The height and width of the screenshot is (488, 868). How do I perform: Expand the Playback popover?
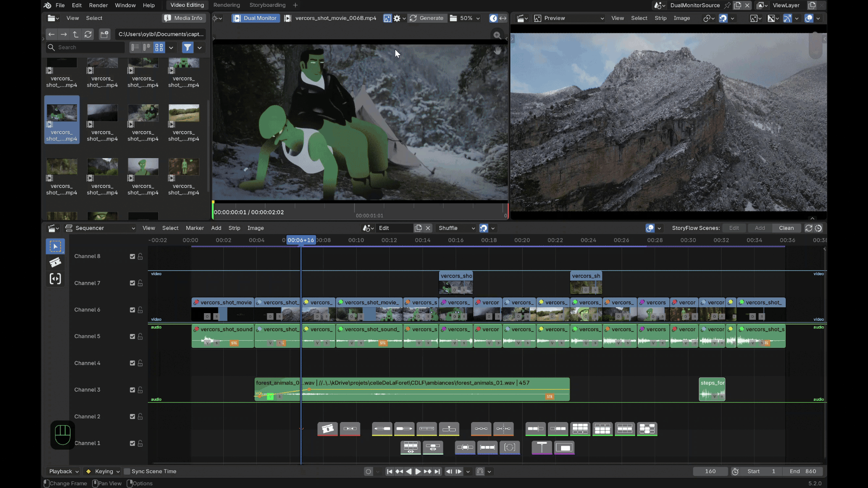(x=64, y=471)
